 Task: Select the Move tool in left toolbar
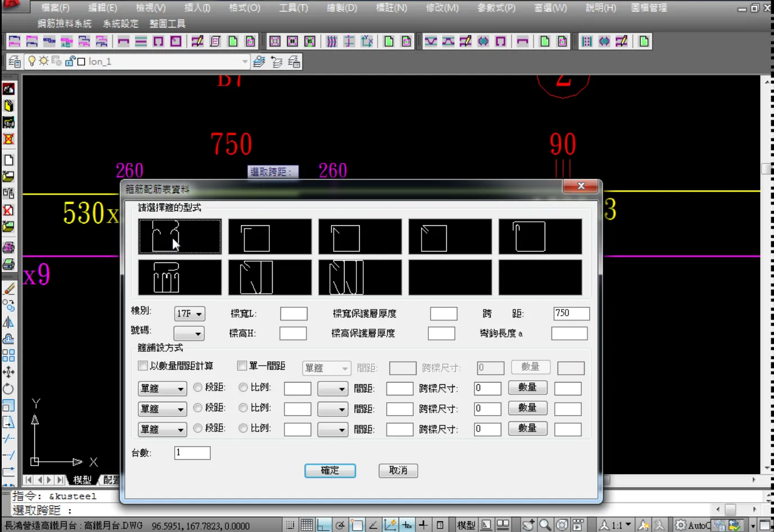pyautogui.click(x=8, y=372)
